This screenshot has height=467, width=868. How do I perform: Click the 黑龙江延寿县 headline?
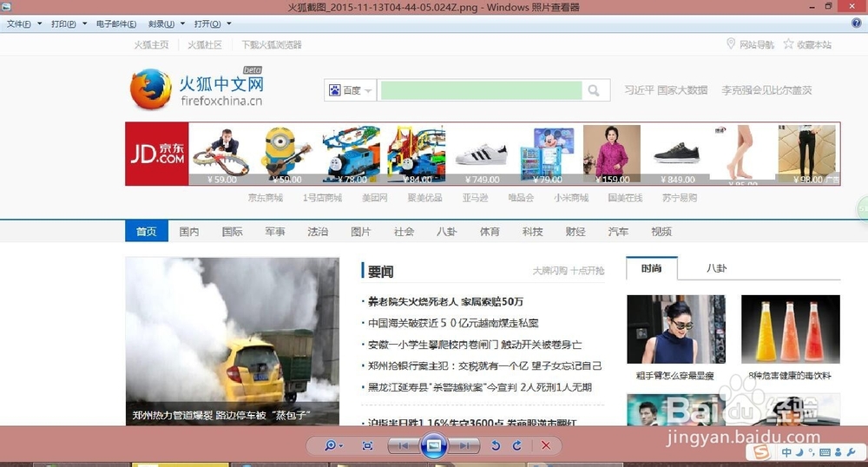(479, 387)
